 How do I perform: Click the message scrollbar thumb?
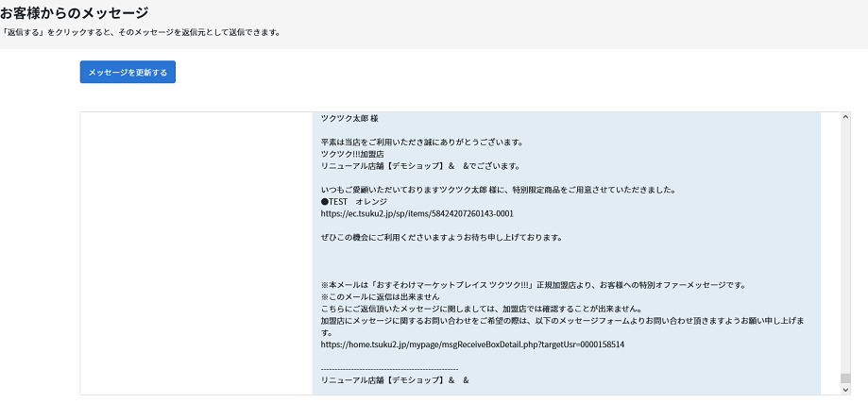[844, 378]
